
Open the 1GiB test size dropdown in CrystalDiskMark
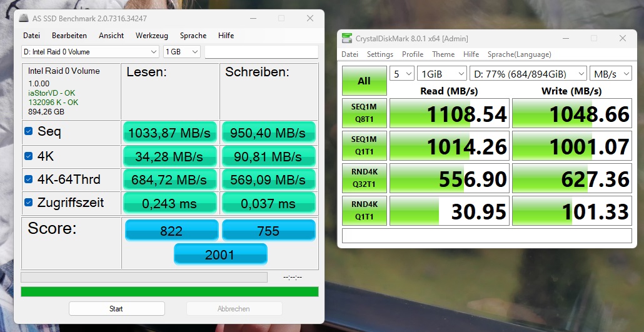pos(442,74)
